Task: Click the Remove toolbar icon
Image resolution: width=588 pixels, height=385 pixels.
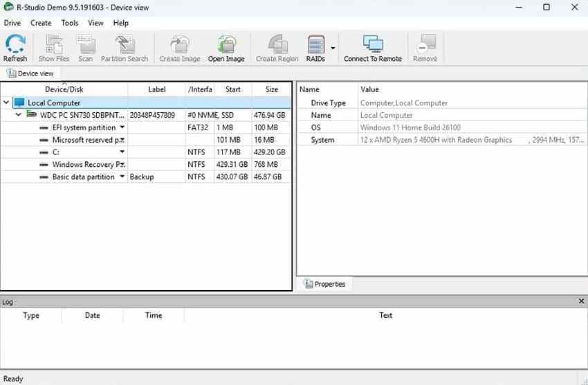Action: coord(425,44)
